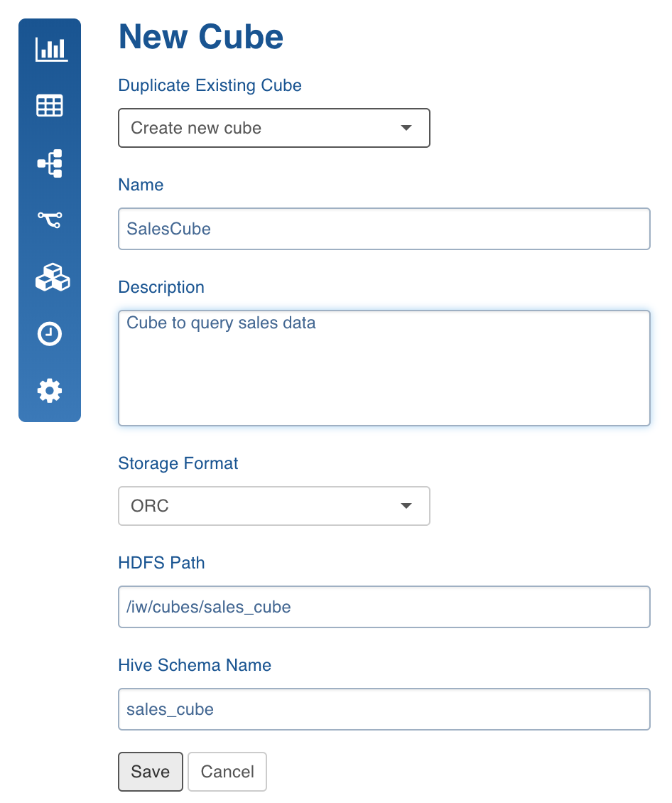The image size is (672, 803).
Task: Select the pipeline branch sidebar icon
Action: [x=50, y=220]
